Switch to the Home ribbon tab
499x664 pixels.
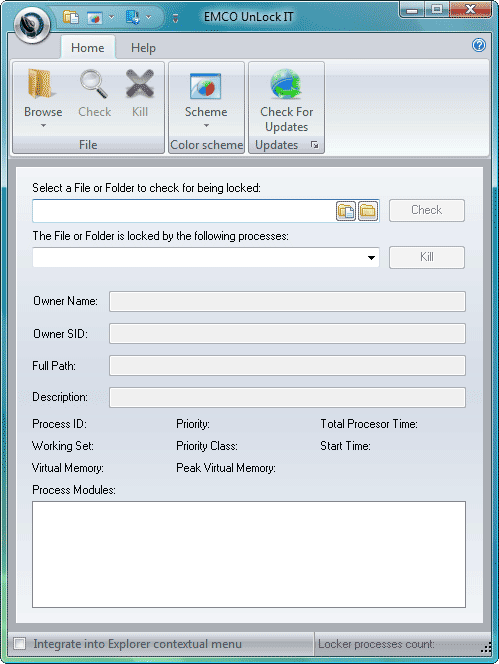(x=88, y=48)
